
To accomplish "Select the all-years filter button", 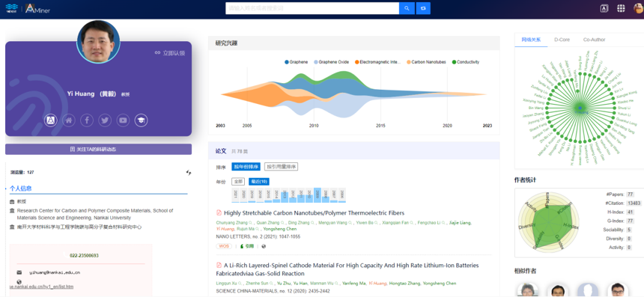I will [238, 181].
